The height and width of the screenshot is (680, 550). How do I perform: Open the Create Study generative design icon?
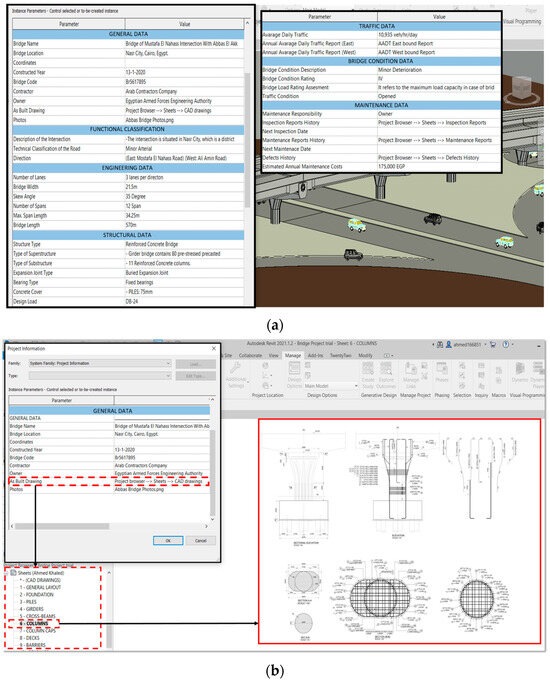pyautogui.click(x=368, y=369)
